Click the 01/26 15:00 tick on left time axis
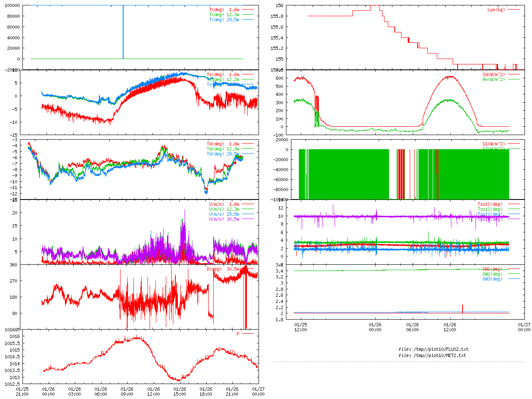This screenshot has width=532, height=399. (x=180, y=392)
